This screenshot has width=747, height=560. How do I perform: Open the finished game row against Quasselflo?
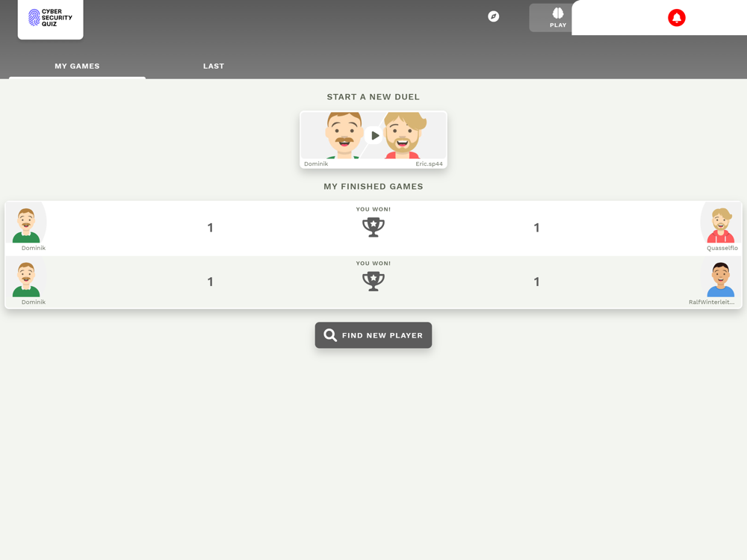373,228
